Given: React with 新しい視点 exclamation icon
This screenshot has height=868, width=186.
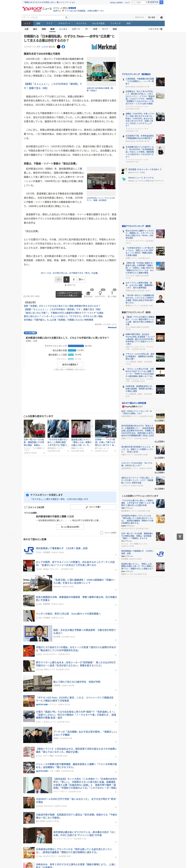Looking at the screenshot, I should (x=112, y=293).
